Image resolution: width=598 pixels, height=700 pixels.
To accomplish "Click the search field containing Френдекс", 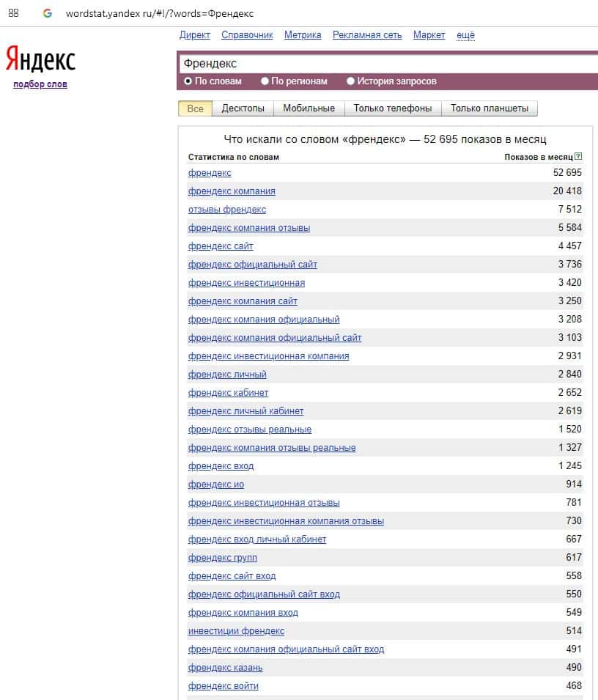I will tap(388, 63).
